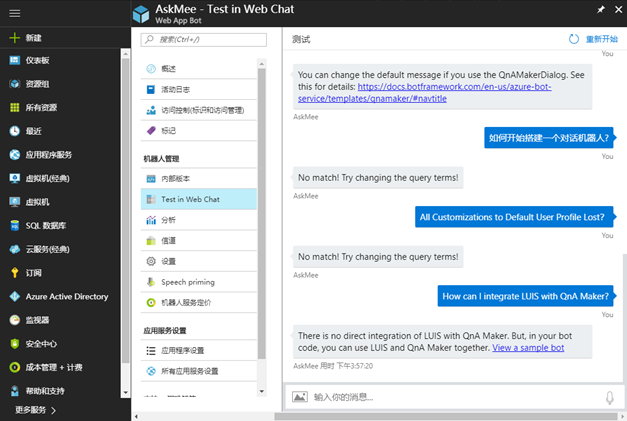
Task: Click left sidebar vertical scrollbar thumb
Action: pos(126,211)
